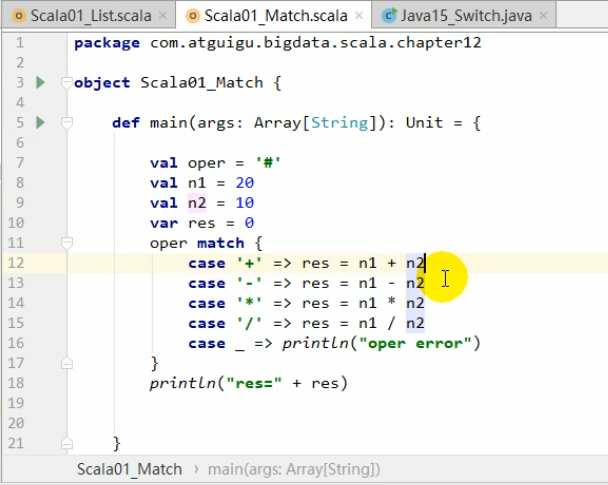This screenshot has width=608, height=485.
Task: Run object Scala01_Match from gutter on line 3
Action: pos(40,83)
